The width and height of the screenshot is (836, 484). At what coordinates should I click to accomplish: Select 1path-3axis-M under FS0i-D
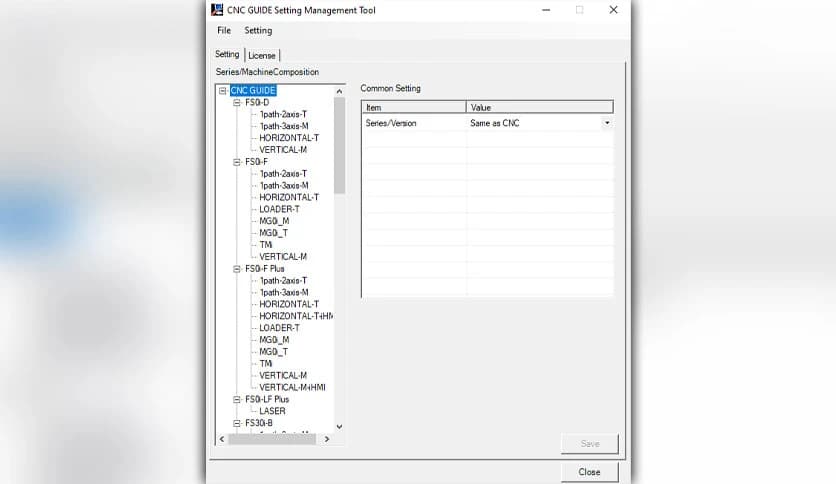pyautogui.click(x=284, y=126)
